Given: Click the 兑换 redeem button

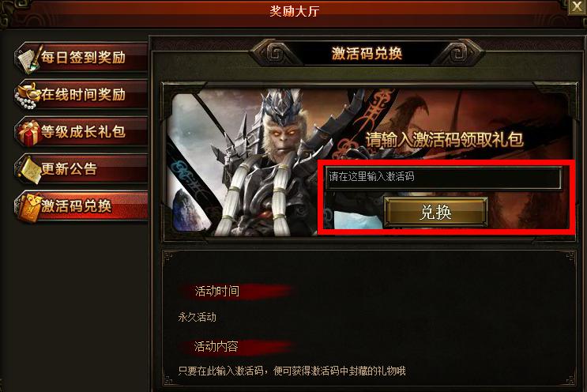Looking at the screenshot, I should coord(436,213).
